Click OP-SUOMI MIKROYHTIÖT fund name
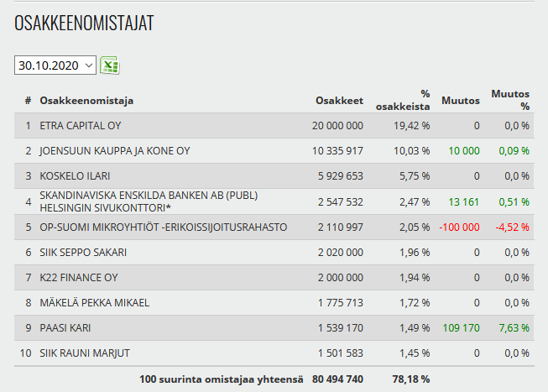This screenshot has width=548, height=392. (x=163, y=227)
